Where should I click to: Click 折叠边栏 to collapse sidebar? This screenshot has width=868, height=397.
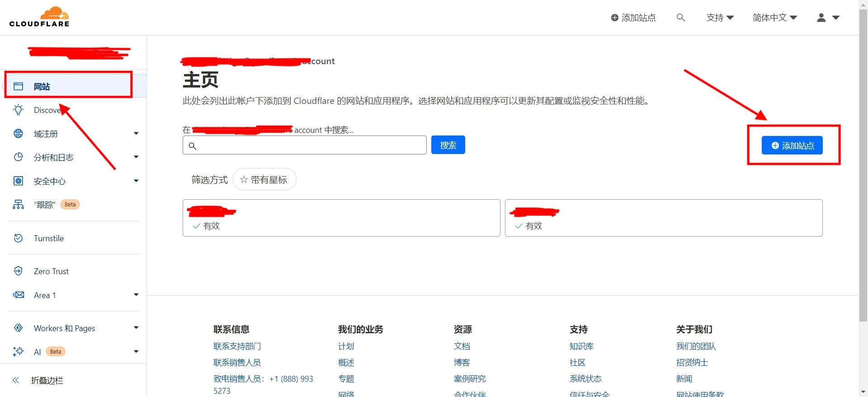pos(47,380)
